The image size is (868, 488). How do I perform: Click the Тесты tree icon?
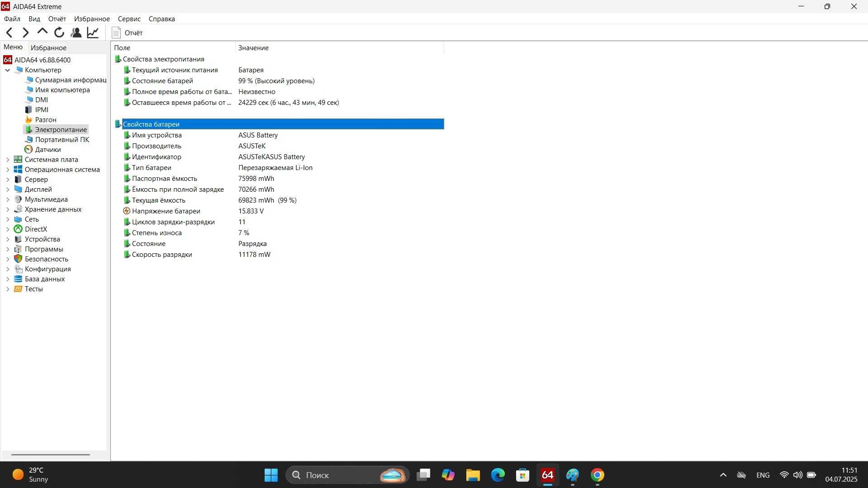[x=18, y=289]
